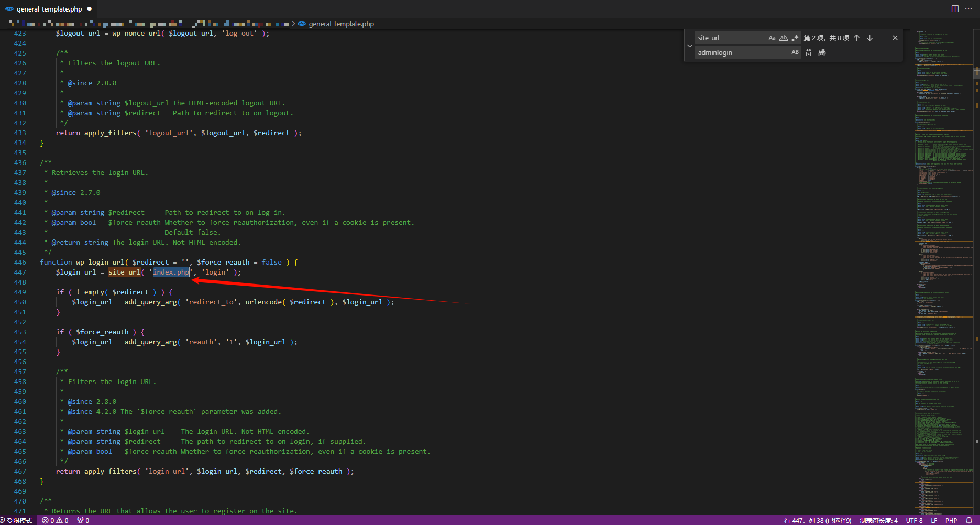
Task: Open notifications bell in status bar
Action: click(x=969, y=520)
